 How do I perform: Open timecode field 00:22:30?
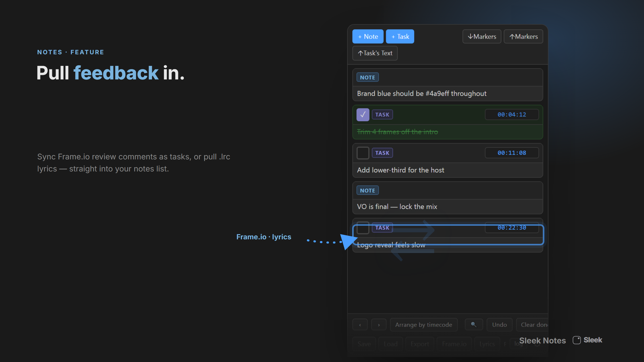tap(512, 228)
